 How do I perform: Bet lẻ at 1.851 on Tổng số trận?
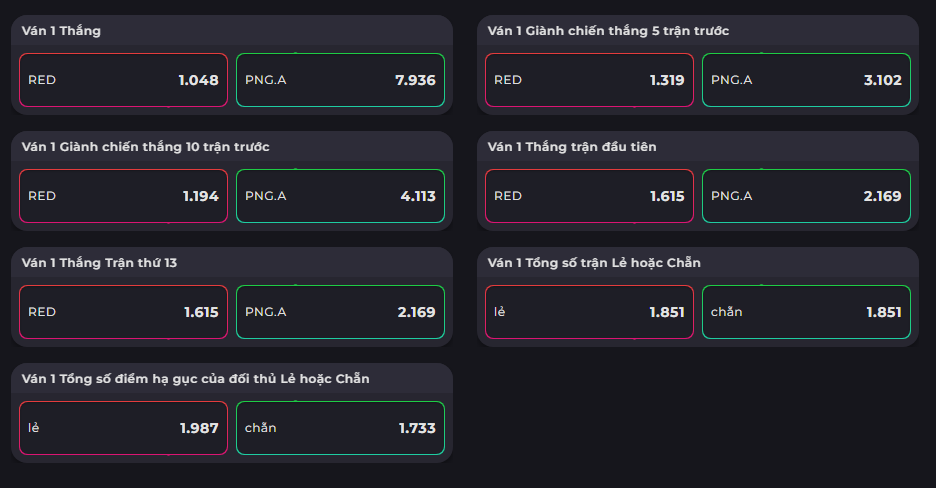(589, 312)
